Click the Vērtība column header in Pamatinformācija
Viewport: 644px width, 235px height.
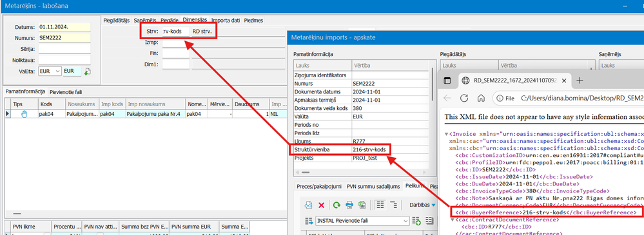click(x=389, y=65)
